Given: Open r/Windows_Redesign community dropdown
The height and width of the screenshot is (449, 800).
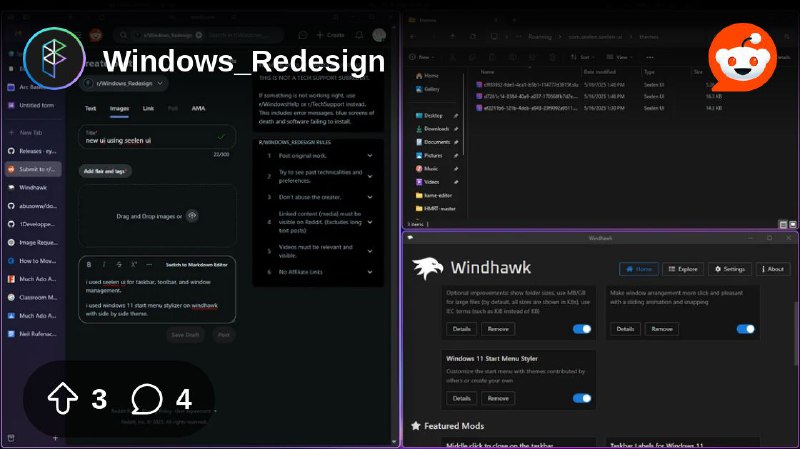Looking at the screenshot, I should pos(125,83).
